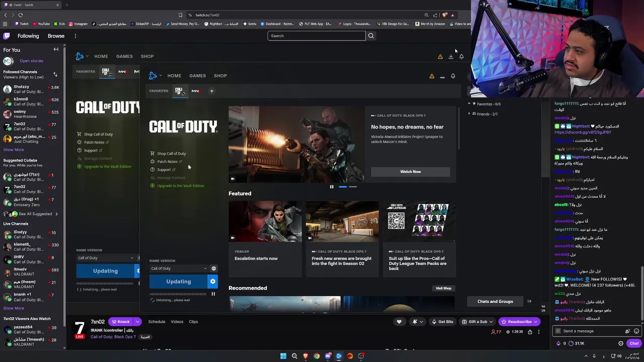This screenshot has width=644, height=362.
Task: Open Shotzzy channel in followed list
Action: pos(31,90)
